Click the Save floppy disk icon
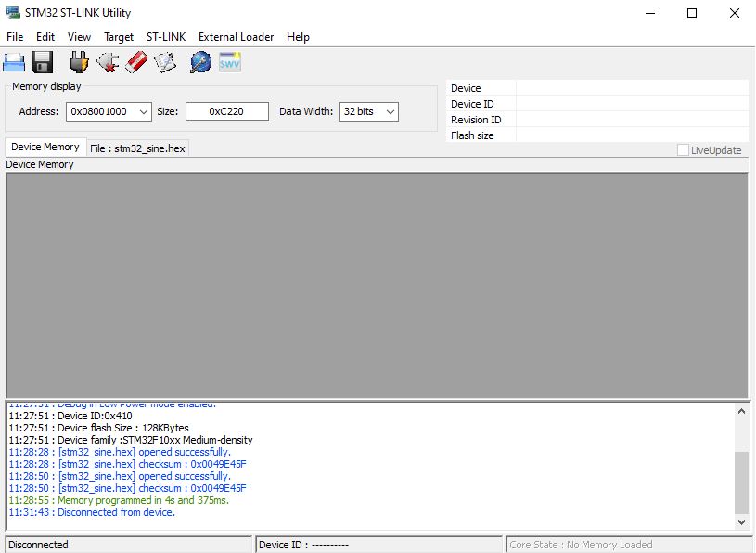 [x=42, y=62]
